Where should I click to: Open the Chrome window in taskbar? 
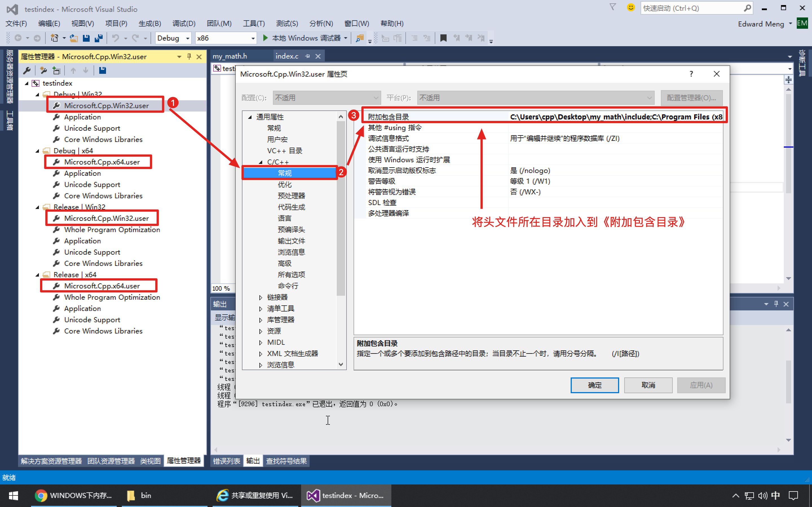click(x=74, y=495)
